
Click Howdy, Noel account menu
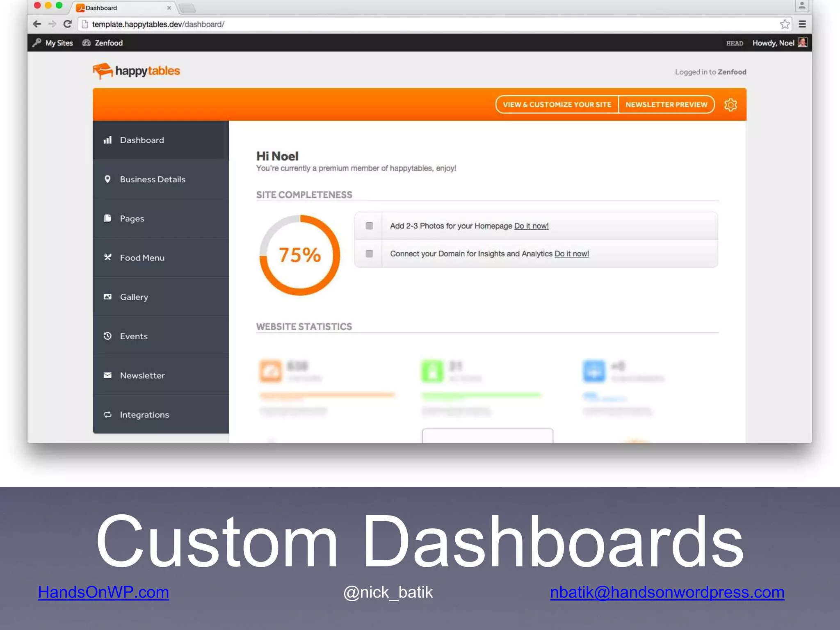tap(773, 43)
